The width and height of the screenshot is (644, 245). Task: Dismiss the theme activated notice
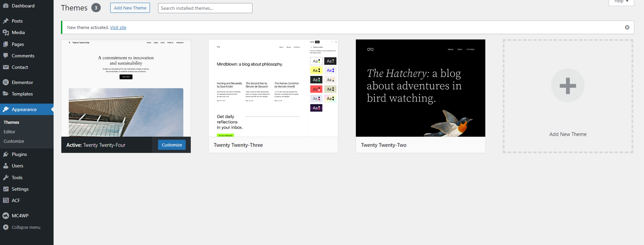point(627,27)
